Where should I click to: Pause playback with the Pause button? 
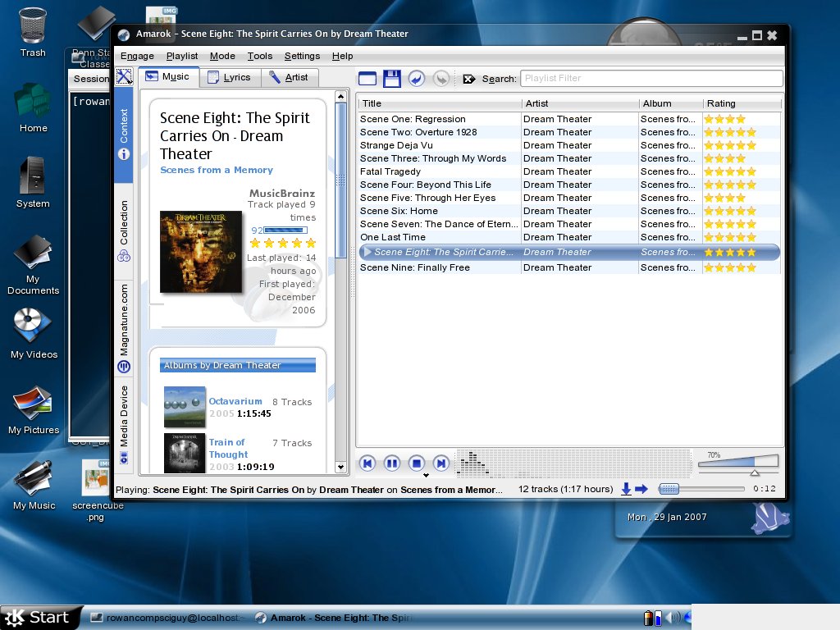391,463
